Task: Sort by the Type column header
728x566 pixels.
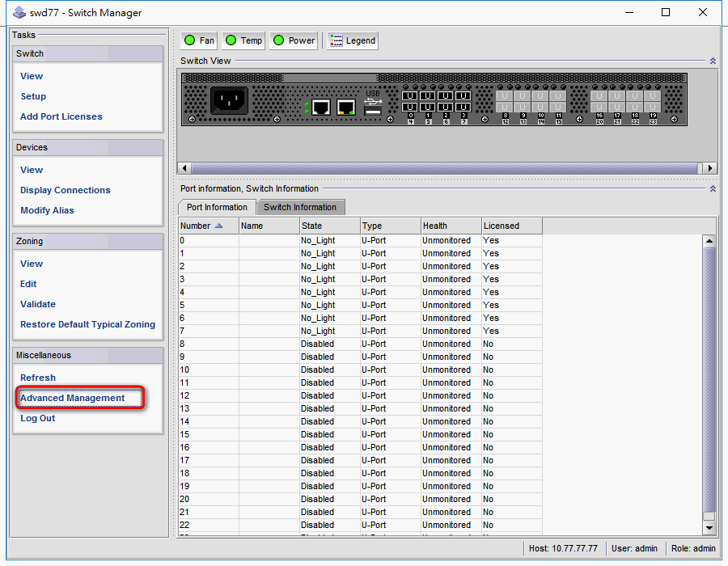Action: click(391, 226)
